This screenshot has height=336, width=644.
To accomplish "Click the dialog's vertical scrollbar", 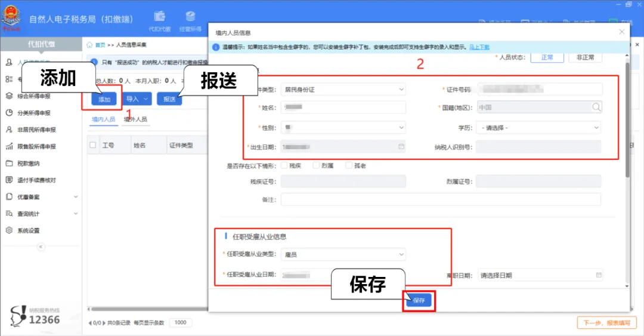I will 627,119.
